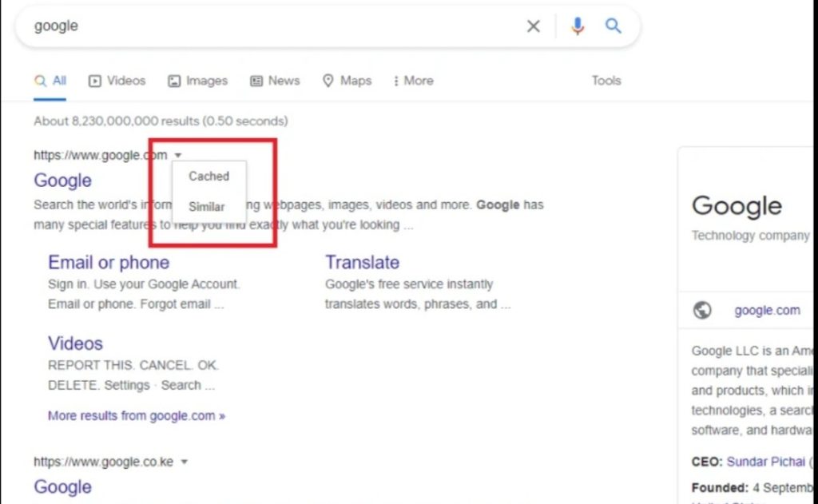Image resolution: width=818 pixels, height=504 pixels.
Task: Select the All results tab
Action: click(x=50, y=81)
